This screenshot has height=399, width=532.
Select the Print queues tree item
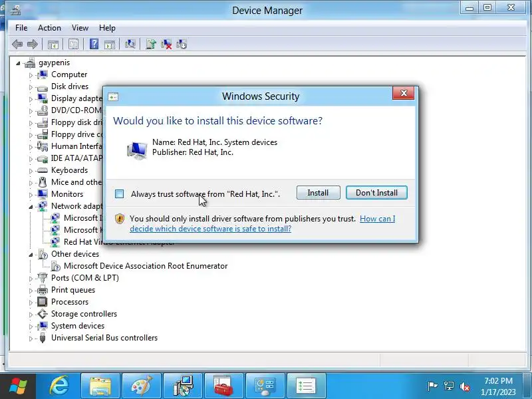click(x=73, y=290)
